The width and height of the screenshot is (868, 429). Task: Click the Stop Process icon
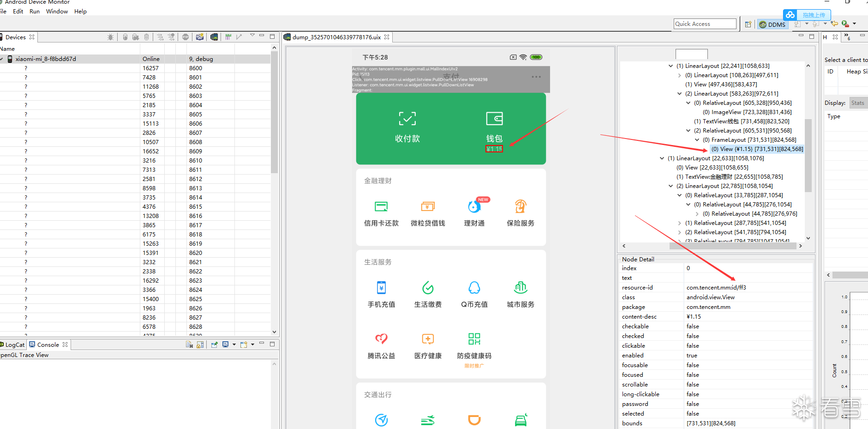[186, 37]
